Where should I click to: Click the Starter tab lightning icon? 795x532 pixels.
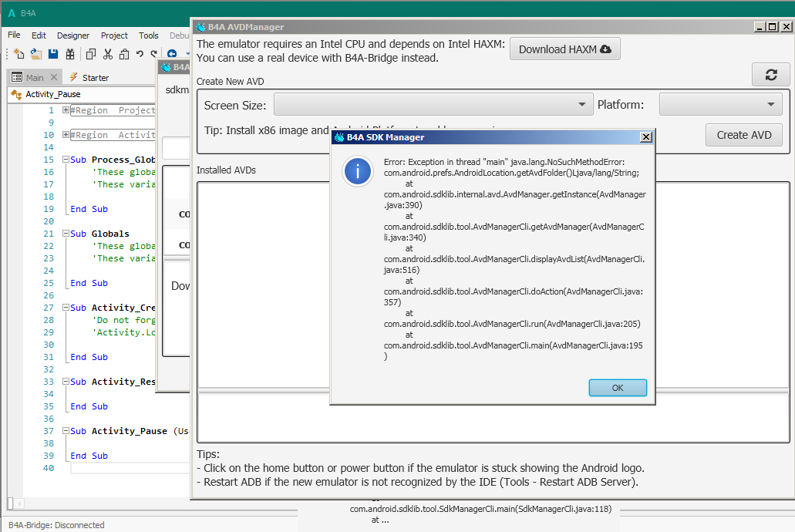point(73,77)
